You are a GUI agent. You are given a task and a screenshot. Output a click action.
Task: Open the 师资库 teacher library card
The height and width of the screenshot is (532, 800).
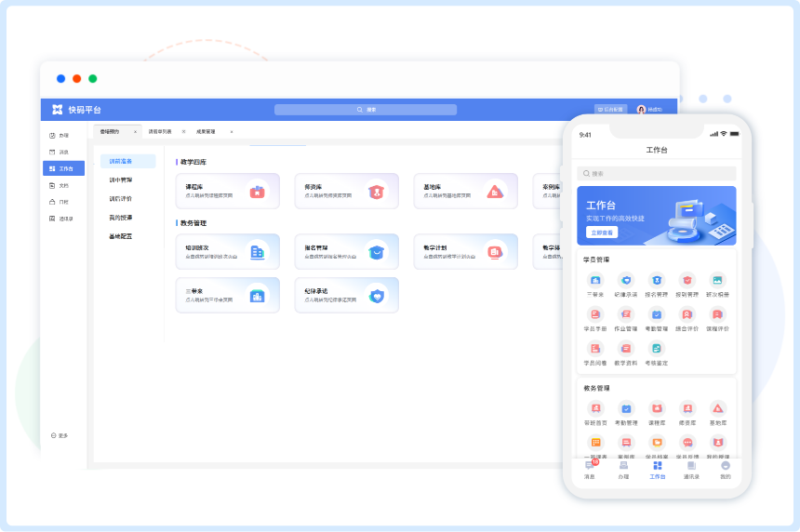click(346, 191)
